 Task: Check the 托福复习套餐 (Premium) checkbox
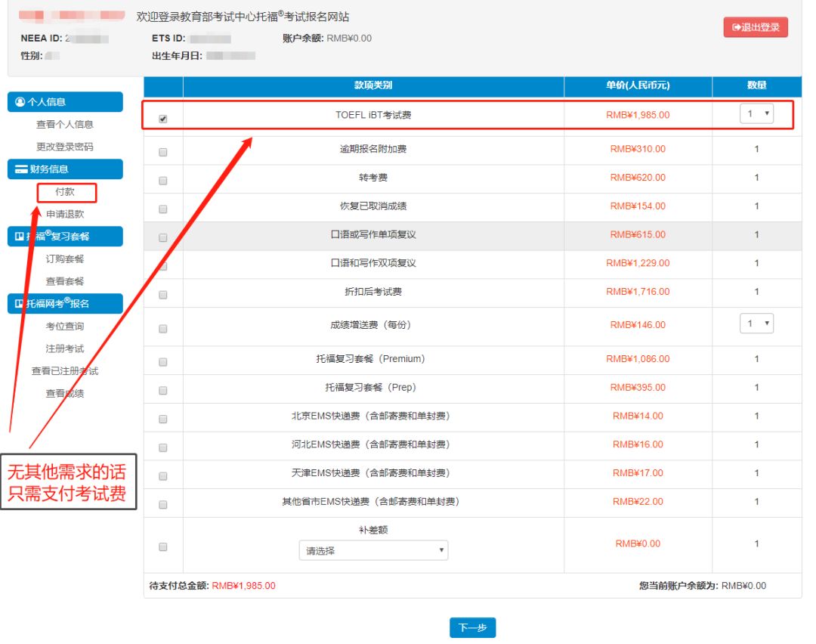tap(163, 362)
